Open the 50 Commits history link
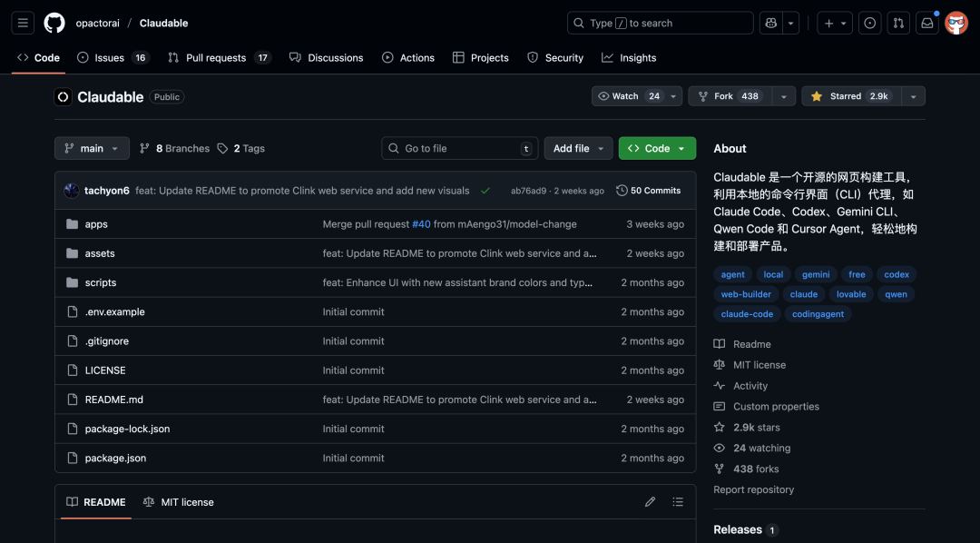The image size is (980, 543). (648, 191)
